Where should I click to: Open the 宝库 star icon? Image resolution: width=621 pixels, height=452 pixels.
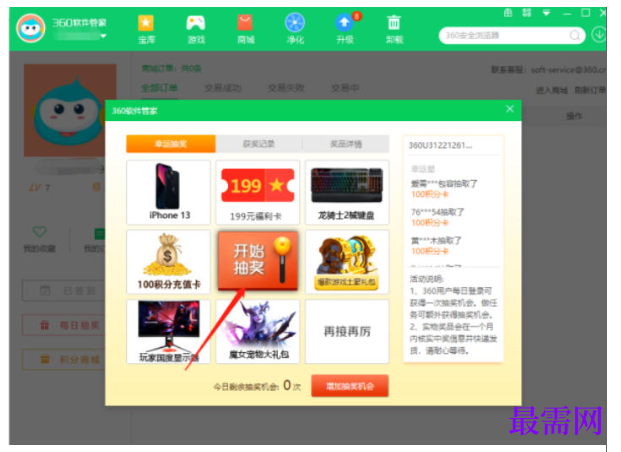coord(146,23)
